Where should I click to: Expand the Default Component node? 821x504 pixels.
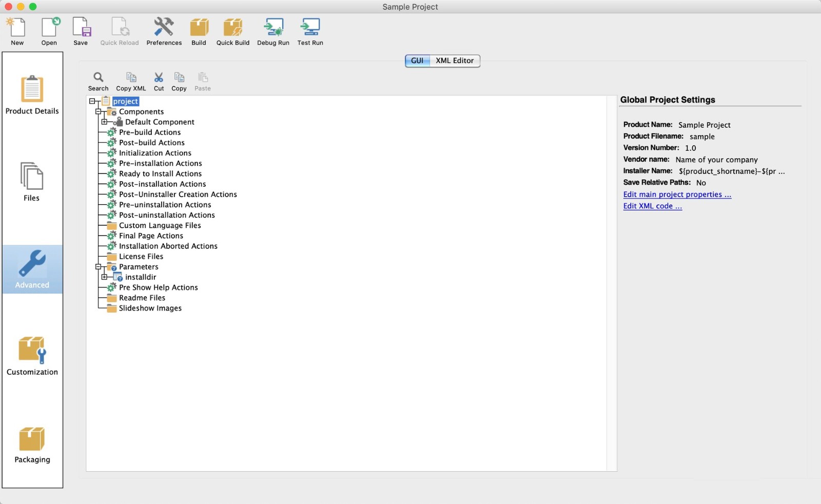coord(105,122)
